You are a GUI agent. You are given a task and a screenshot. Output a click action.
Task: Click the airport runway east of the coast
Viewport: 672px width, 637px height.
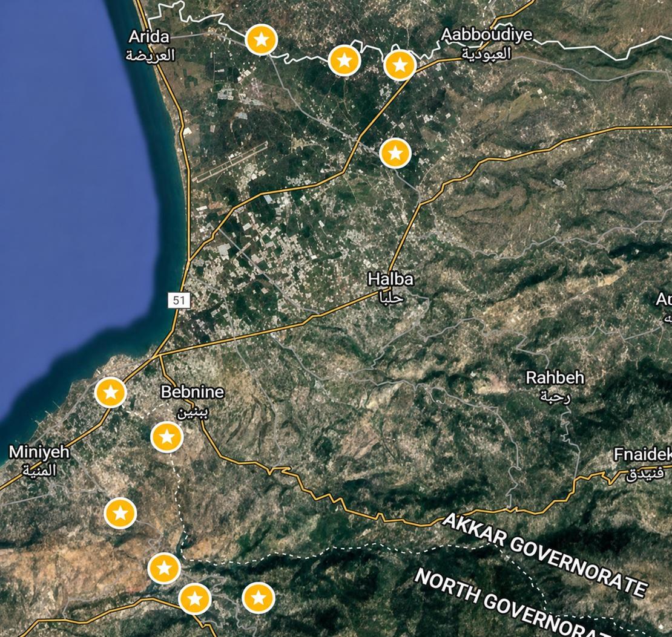pyautogui.click(x=230, y=162)
